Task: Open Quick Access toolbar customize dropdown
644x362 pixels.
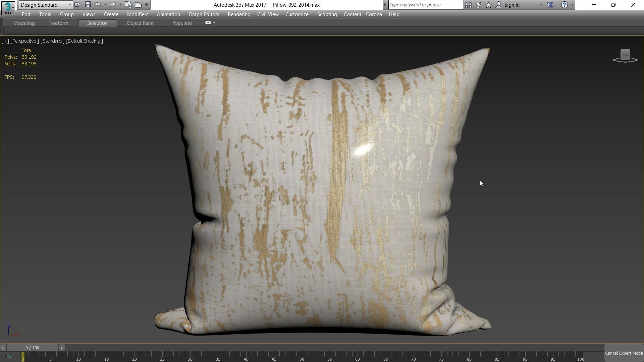Action: 147,5
